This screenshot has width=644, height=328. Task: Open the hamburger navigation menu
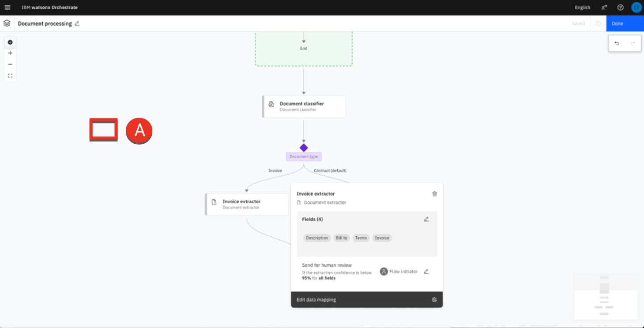pyautogui.click(x=7, y=7)
